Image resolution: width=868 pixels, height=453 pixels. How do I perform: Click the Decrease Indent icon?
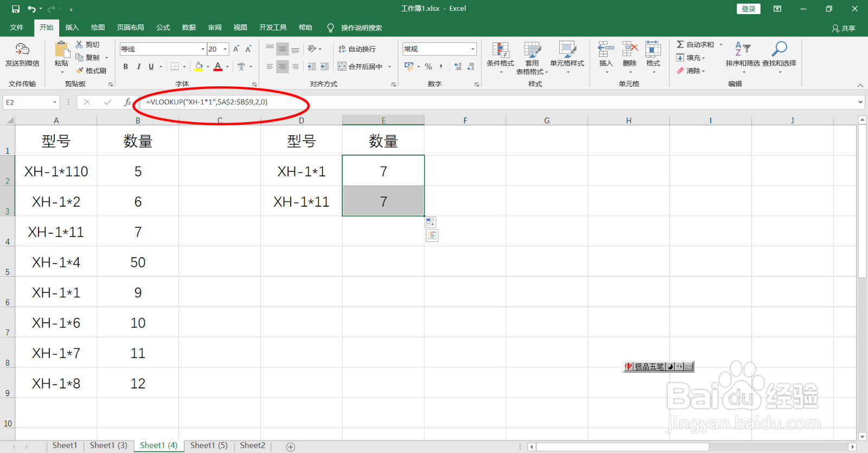click(x=312, y=66)
